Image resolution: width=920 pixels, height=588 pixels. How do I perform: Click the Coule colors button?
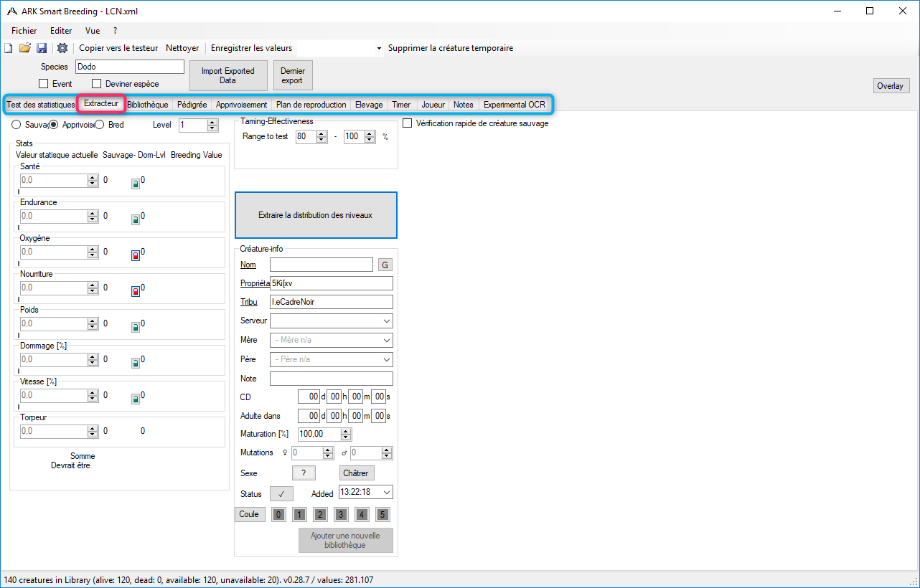pyautogui.click(x=250, y=514)
